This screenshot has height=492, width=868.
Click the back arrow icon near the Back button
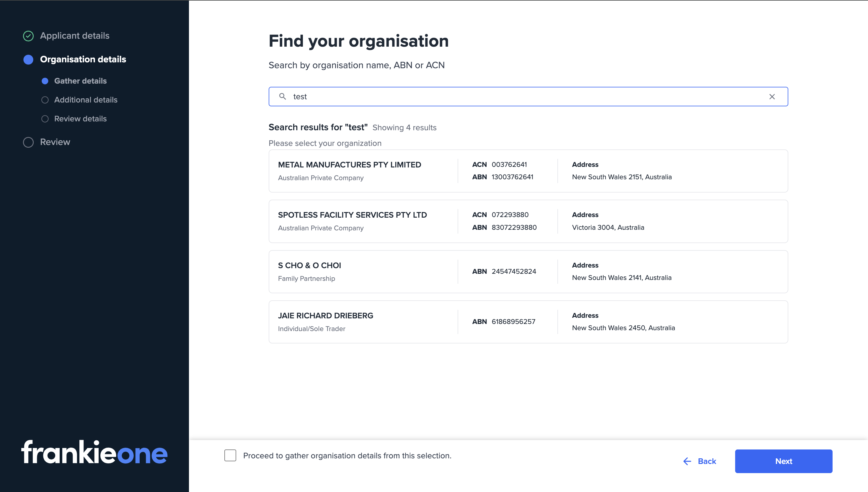click(x=687, y=461)
